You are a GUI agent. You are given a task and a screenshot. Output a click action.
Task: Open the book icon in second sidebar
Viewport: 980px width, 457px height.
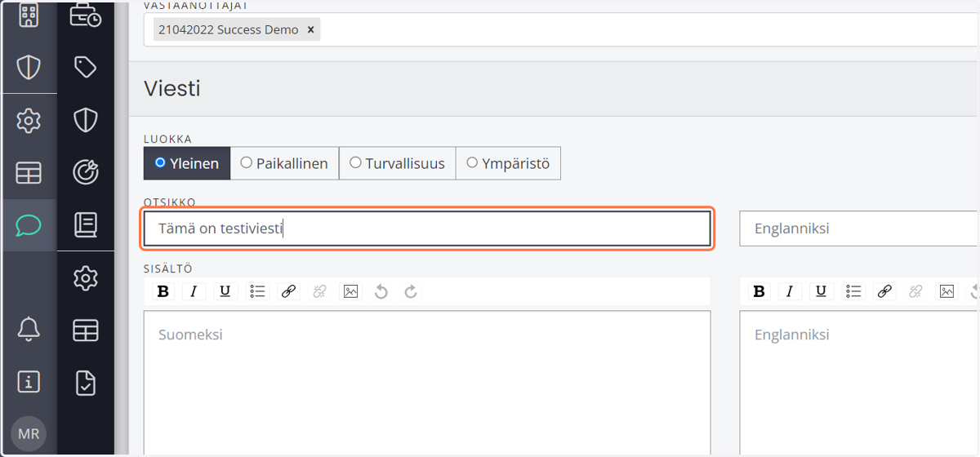[x=86, y=224]
